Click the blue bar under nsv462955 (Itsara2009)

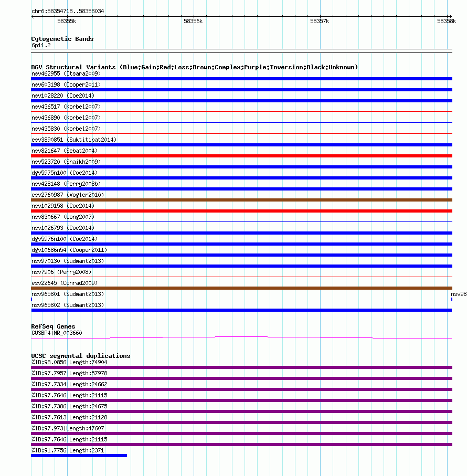coord(241,79)
